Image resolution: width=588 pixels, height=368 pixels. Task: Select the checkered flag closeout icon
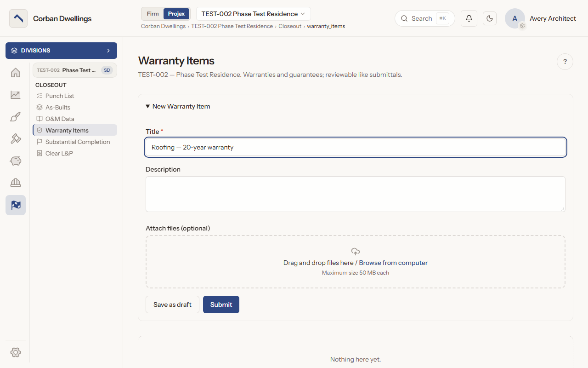[x=16, y=205]
